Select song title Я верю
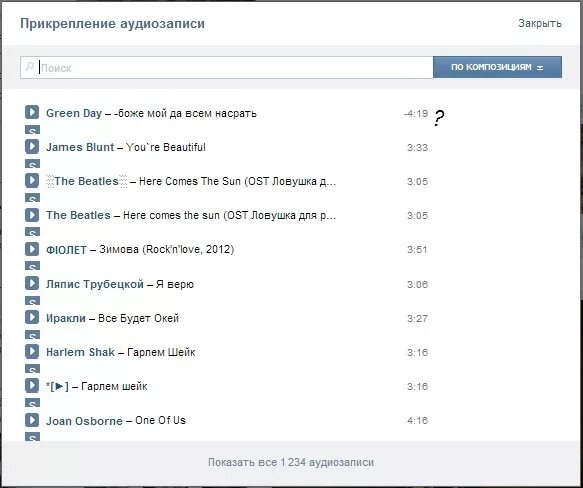 click(x=174, y=285)
